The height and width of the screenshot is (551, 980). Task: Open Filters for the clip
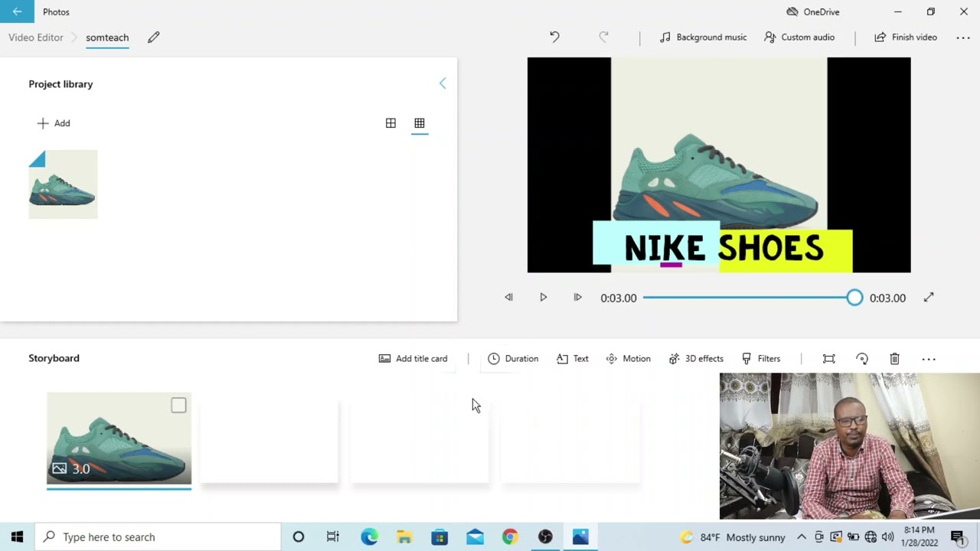pyautogui.click(x=760, y=359)
